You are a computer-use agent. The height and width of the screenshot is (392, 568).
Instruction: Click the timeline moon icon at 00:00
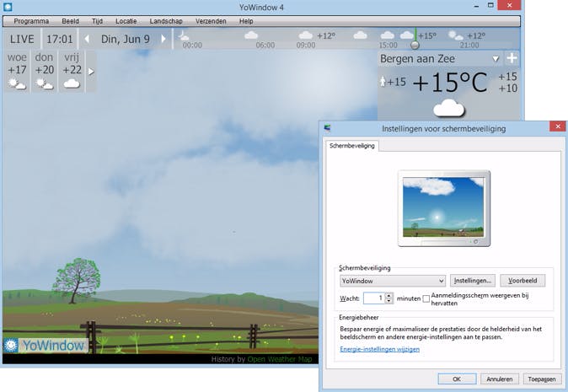tap(184, 36)
